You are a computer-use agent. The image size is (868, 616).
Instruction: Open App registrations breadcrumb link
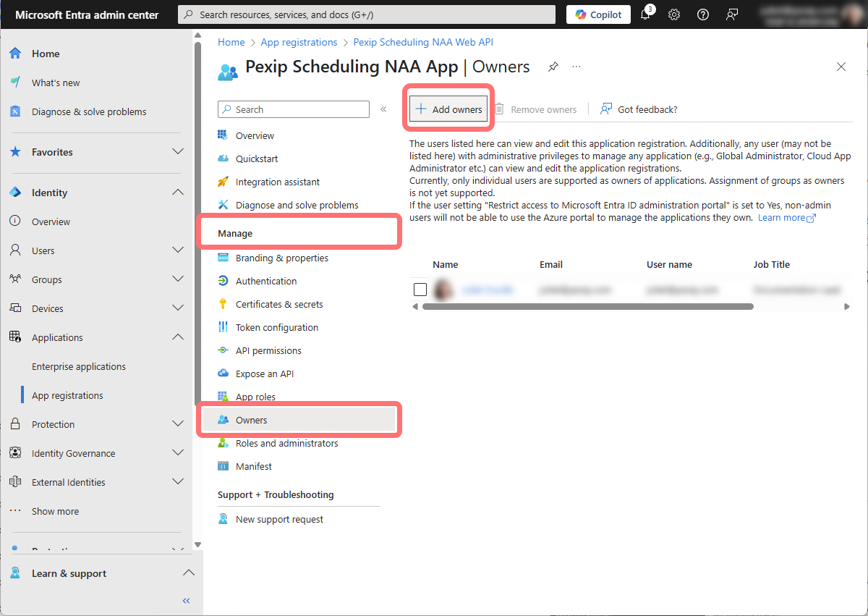299,42
